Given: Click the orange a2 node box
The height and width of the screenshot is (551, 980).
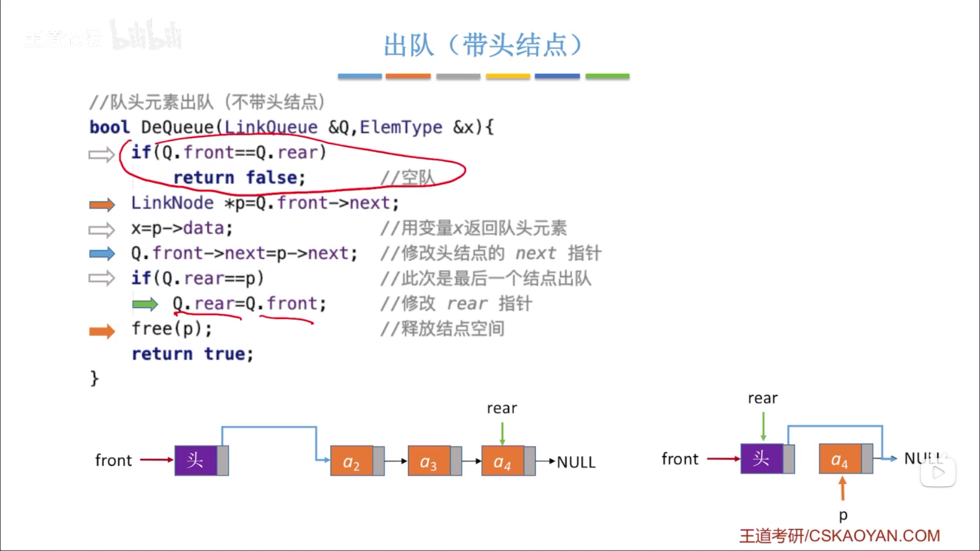Looking at the screenshot, I should pos(352,461).
